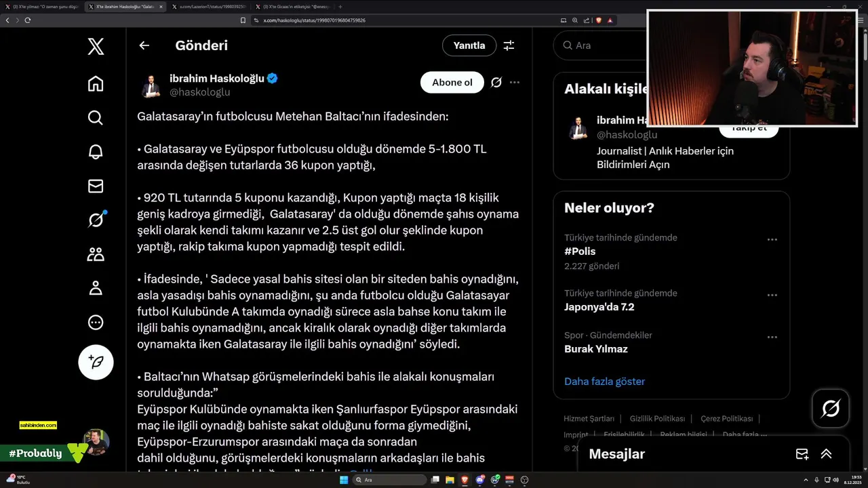Click the new message compose icon in Mesajlar

click(802, 454)
